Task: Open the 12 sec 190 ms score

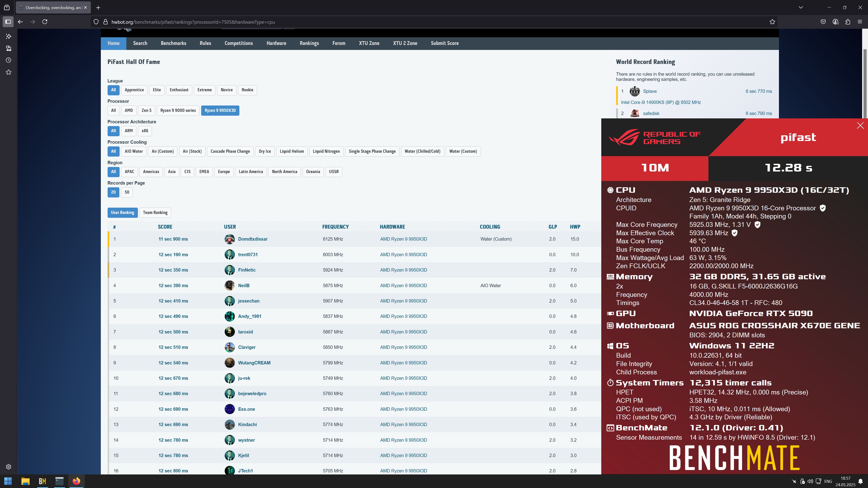Action: [x=173, y=255]
